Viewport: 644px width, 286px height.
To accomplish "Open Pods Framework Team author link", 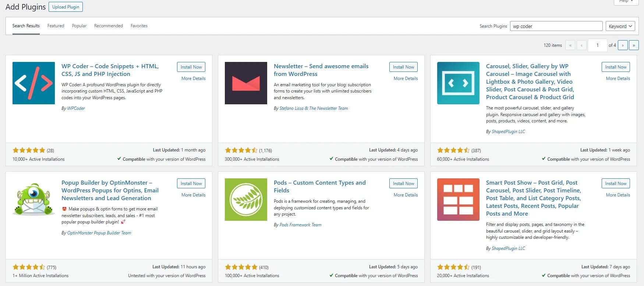I will (300, 225).
